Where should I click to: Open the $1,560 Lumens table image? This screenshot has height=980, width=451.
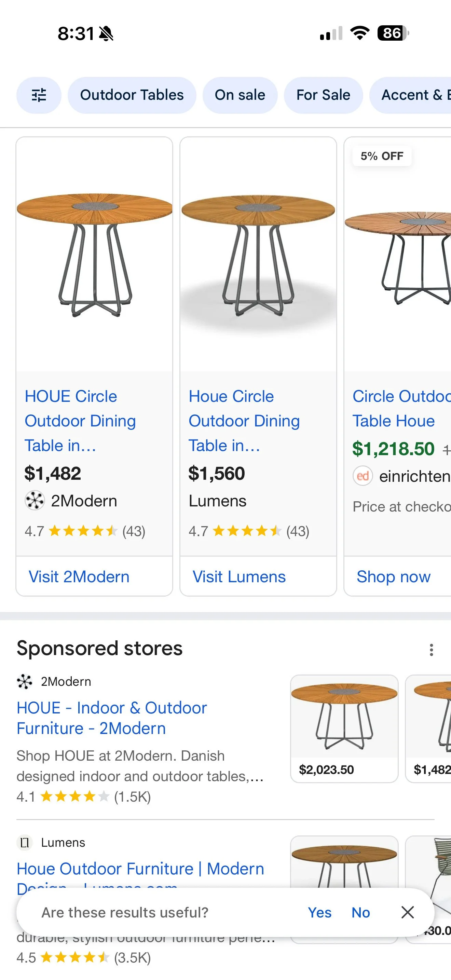(x=258, y=254)
